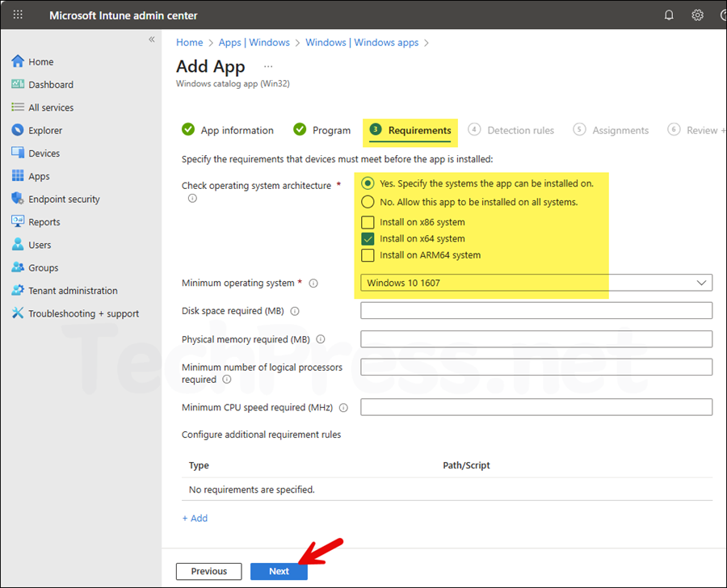
Task: Click the Type column header
Action: click(x=199, y=465)
